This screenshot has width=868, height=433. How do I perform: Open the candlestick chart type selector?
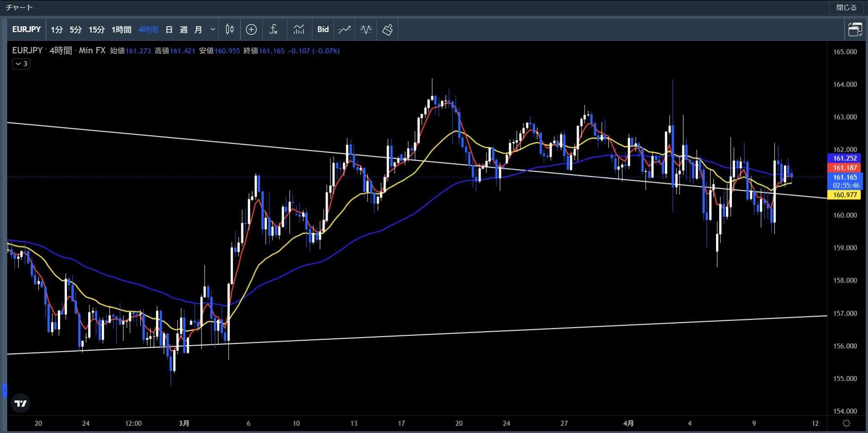click(x=230, y=29)
